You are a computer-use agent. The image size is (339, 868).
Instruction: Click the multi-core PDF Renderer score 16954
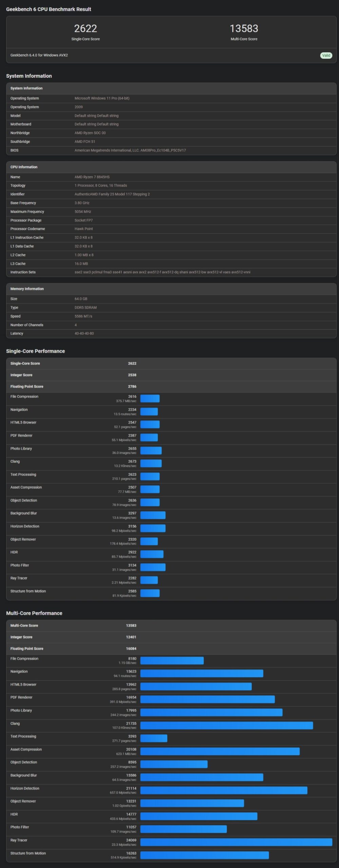(131, 697)
